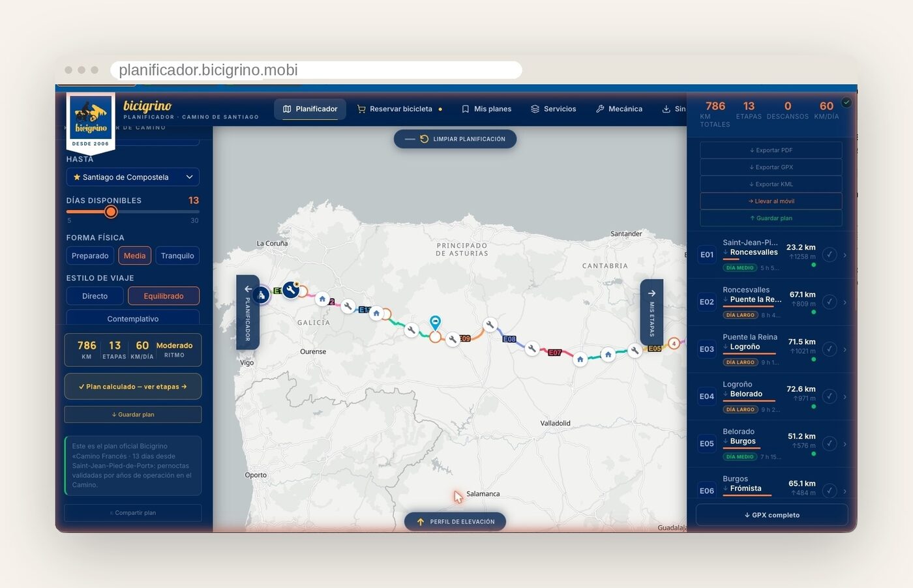The image size is (913, 588).
Task: Click orange ring marker beside the dark wrench
Action: (303, 293)
